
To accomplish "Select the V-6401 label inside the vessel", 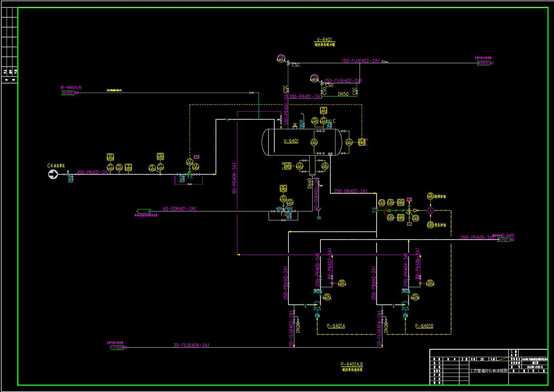I will 291,141.
